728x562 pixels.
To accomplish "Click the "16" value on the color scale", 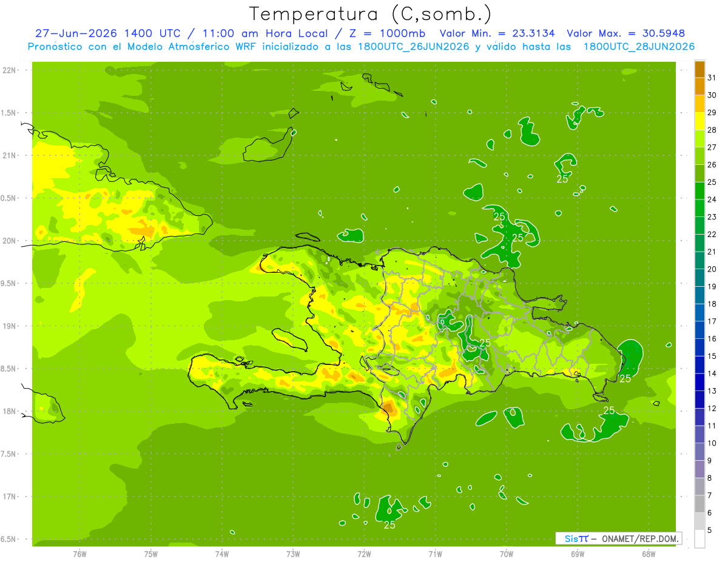I will pos(712,339).
